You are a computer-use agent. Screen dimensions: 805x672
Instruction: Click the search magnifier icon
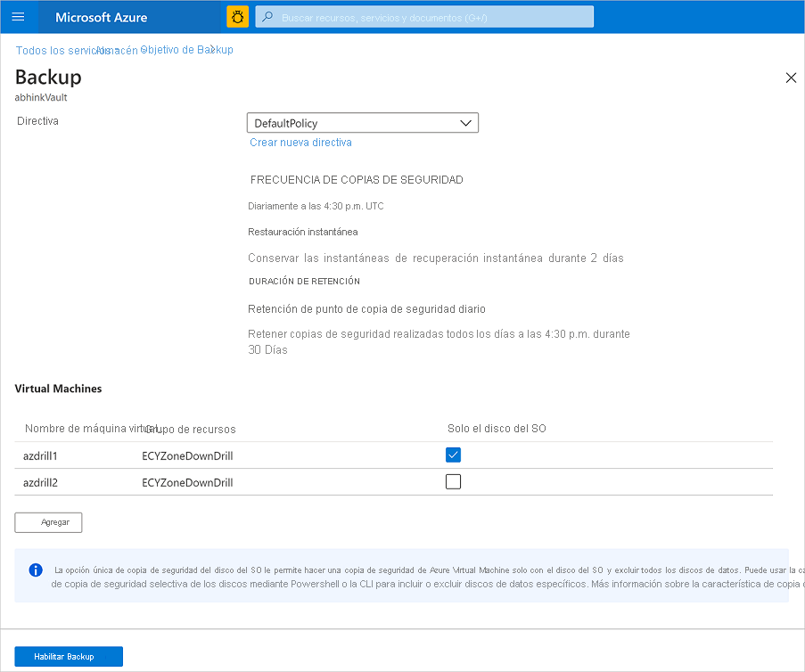click(267, 16)
